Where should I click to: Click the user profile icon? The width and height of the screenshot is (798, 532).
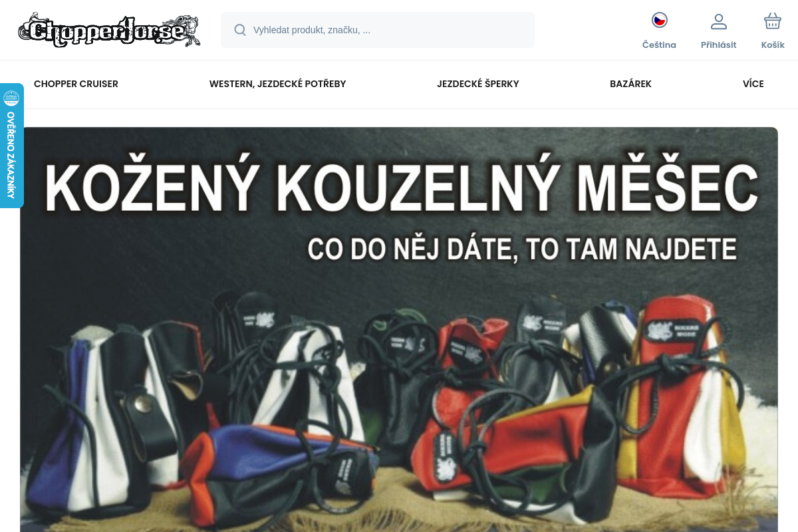pos(719,21)
